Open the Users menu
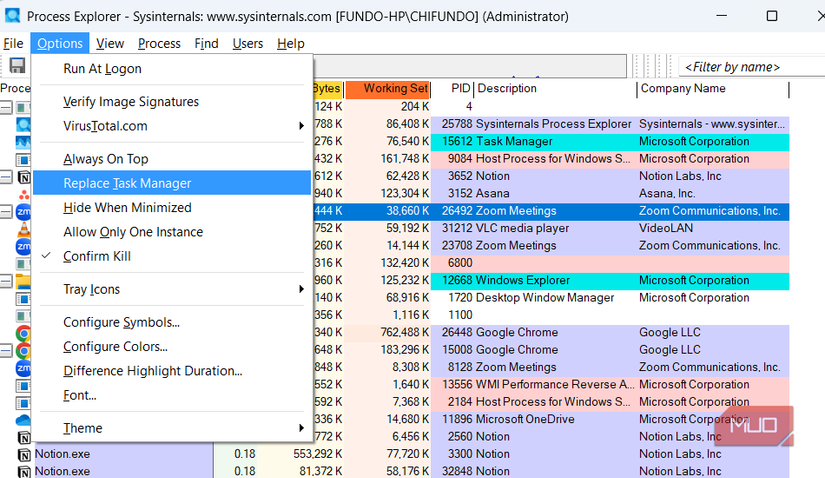Screen dimensions: 825x478 pos(247,43)
